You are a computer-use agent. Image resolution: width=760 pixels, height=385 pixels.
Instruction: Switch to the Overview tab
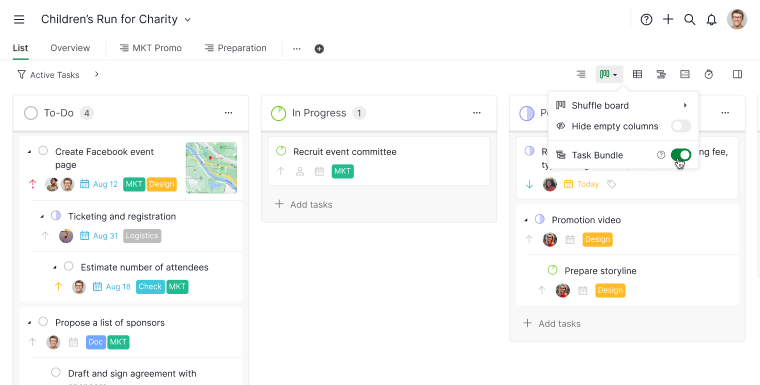(70, 48)
